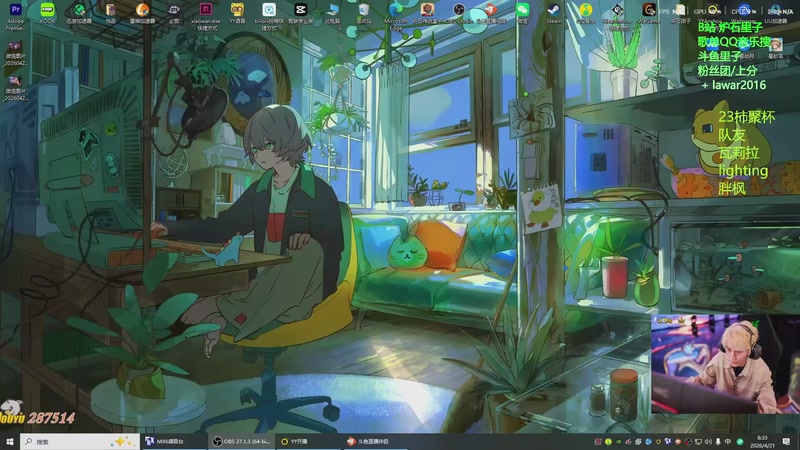The height and width of the screenshot is (450, 800).
Task: Click the volume speaker tray icon
Action: (x=708, y=441)
